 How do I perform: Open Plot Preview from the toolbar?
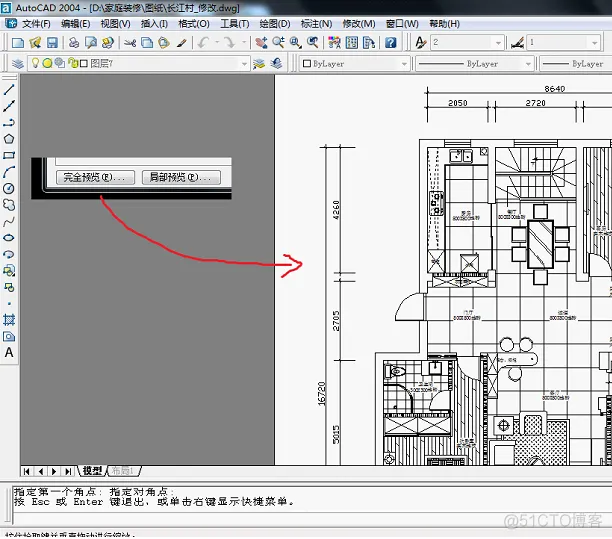[x=91, y=43]
